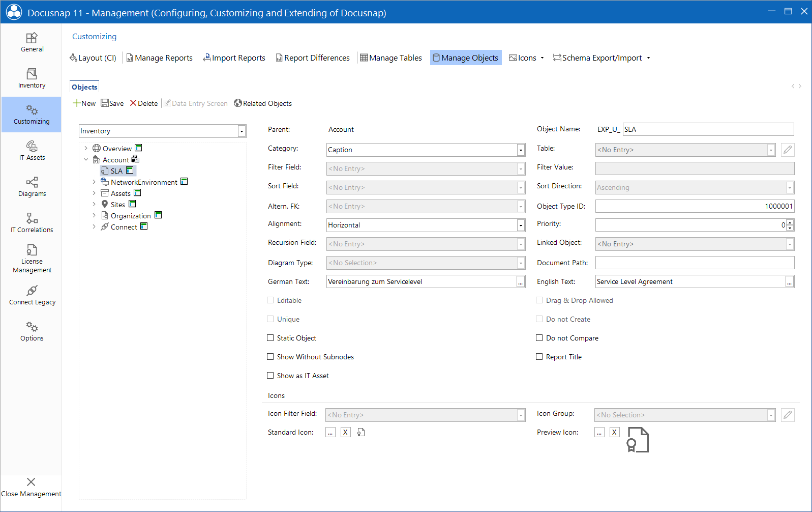
Task: Enable Show as IT Asset checkbox
Action: pyautogui.click(x=270, y=376)
